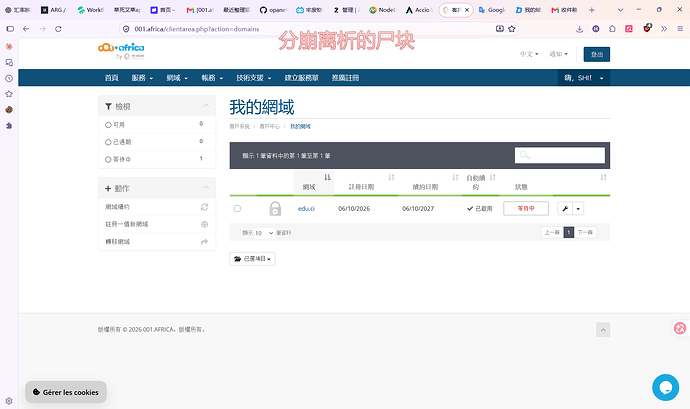Open the rows-per-page 10 dropdown

click(x=264, y=232)
